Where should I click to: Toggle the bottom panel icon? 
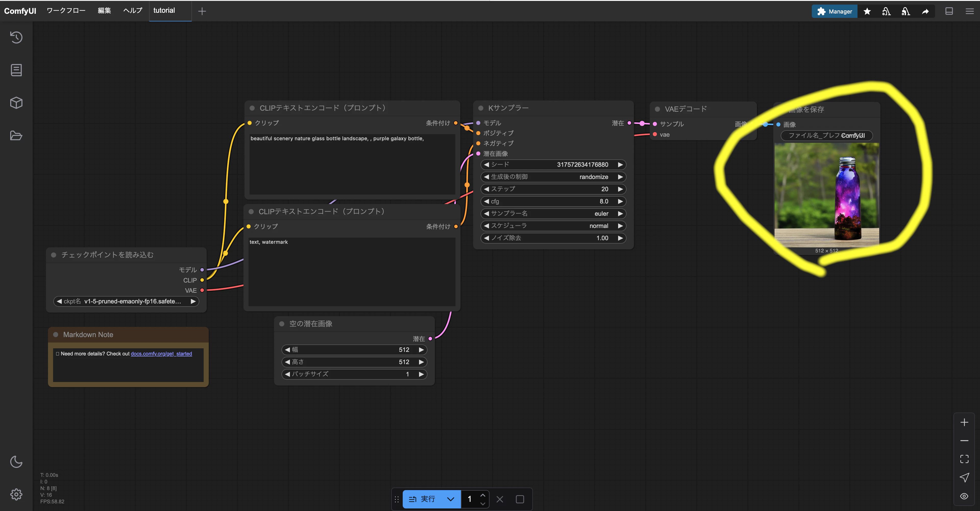coord(949,11)
